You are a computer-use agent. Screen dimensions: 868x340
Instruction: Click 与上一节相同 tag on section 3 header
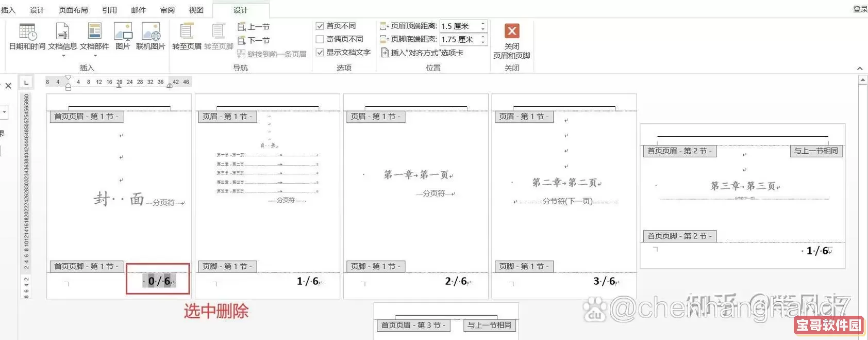pos(490,325)
